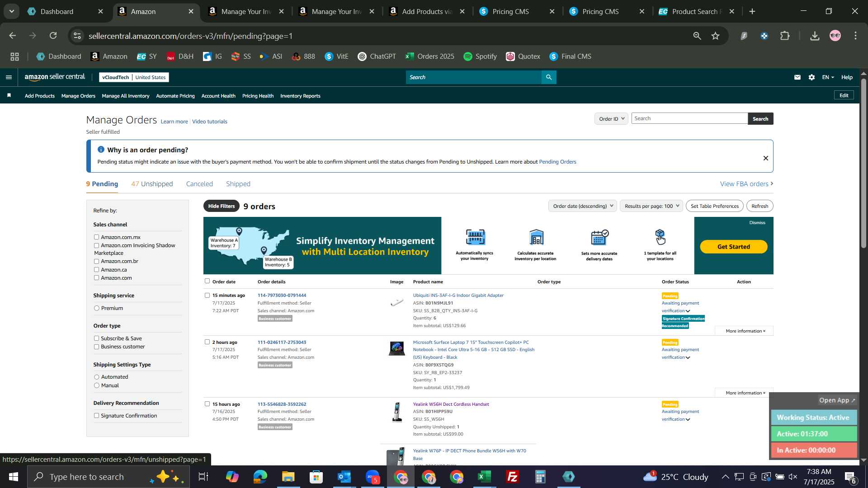Check the Amazon.ca sales channel filter

point(96,270)
